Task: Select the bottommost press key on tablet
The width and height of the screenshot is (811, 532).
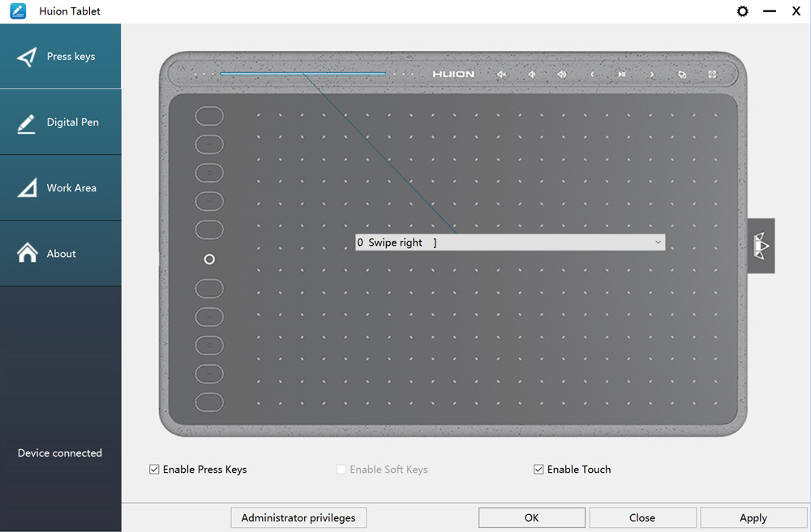Action: (209, 402)
